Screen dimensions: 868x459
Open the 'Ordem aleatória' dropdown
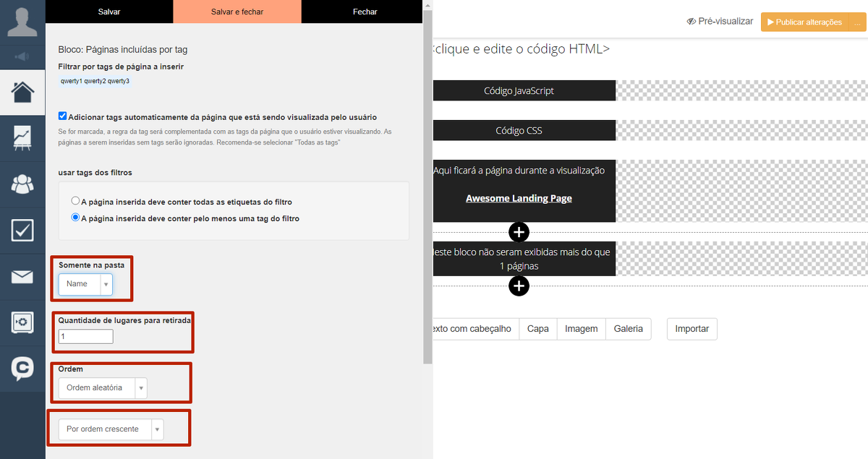click(102, 388)
